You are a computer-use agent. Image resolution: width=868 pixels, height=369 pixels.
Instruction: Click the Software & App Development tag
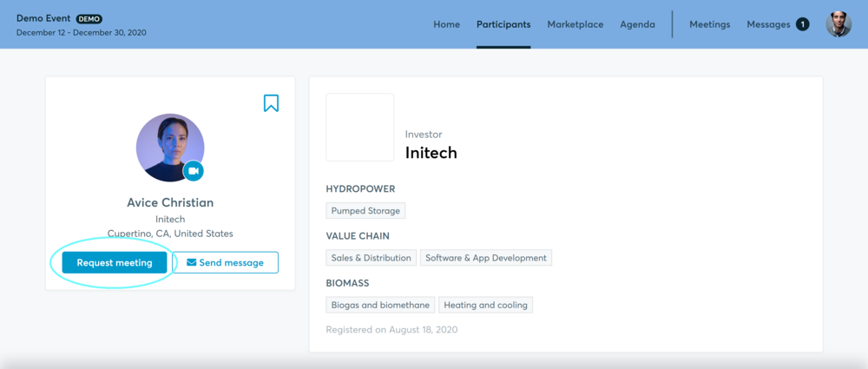486,258
